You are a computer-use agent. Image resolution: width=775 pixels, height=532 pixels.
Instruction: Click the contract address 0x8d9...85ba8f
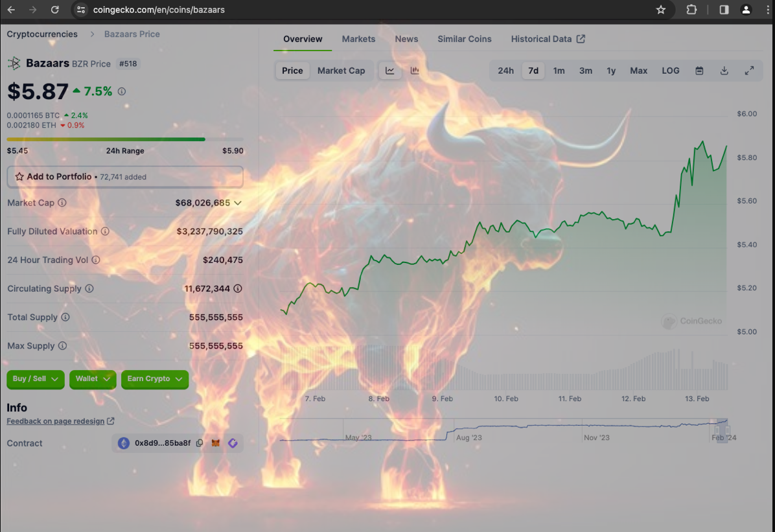(163, 443)
